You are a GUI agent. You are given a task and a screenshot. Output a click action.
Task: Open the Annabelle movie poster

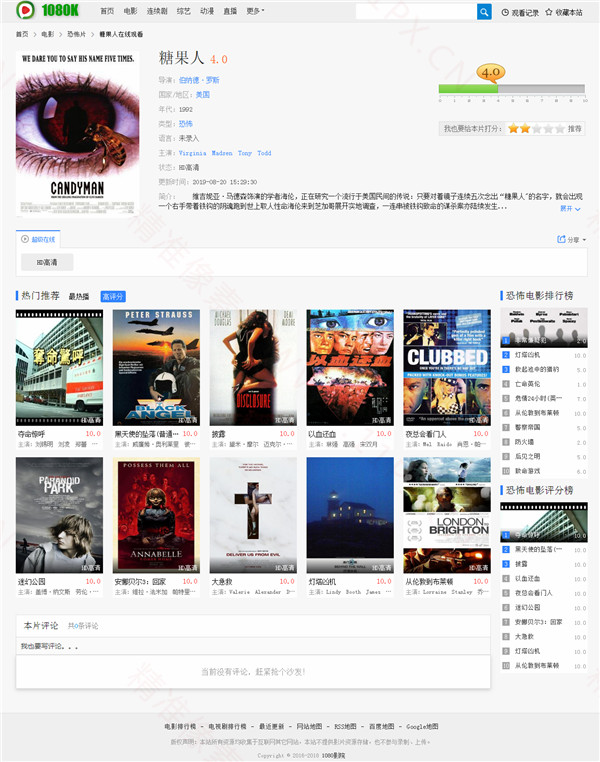[156, 515]
